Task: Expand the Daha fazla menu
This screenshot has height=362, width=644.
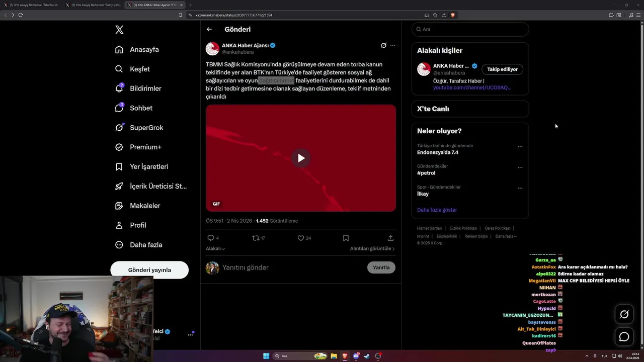Action: 139,245
